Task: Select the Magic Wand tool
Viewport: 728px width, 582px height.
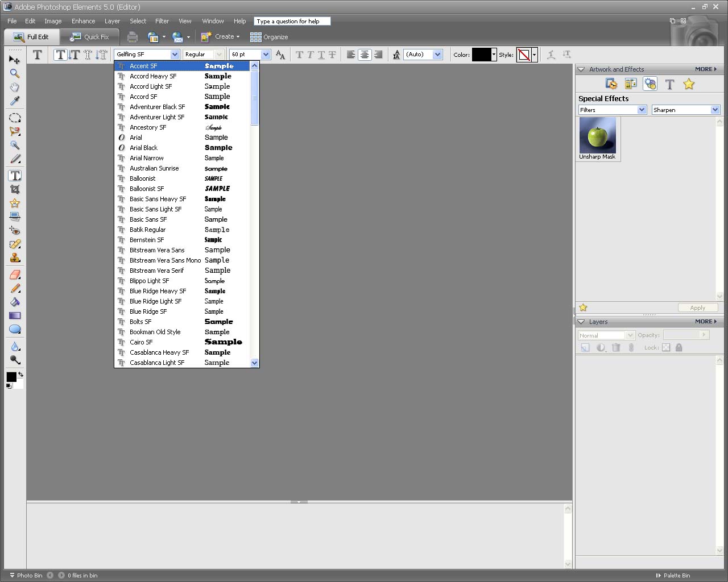Action: pyautogui.click(x=15, y=145)
